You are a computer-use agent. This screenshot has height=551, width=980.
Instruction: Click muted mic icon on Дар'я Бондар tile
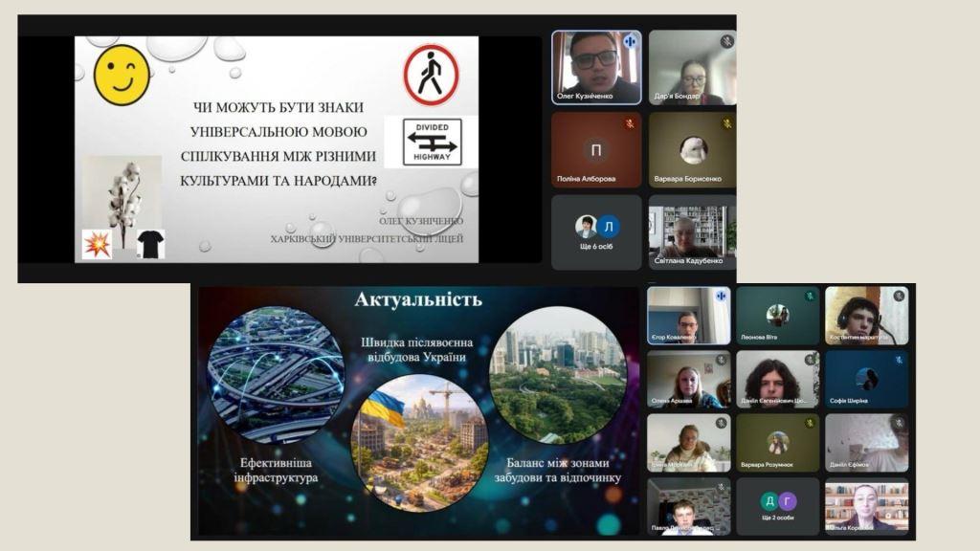tap(726, 42)
